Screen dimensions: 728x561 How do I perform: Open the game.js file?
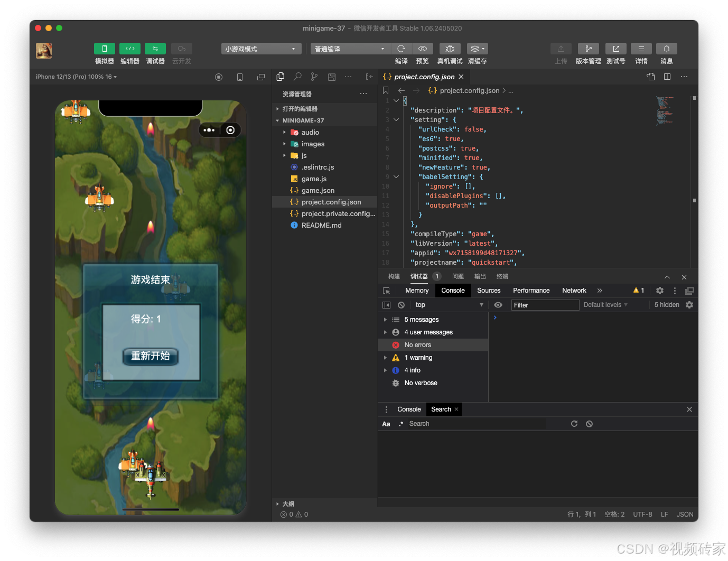pos(324,179)
